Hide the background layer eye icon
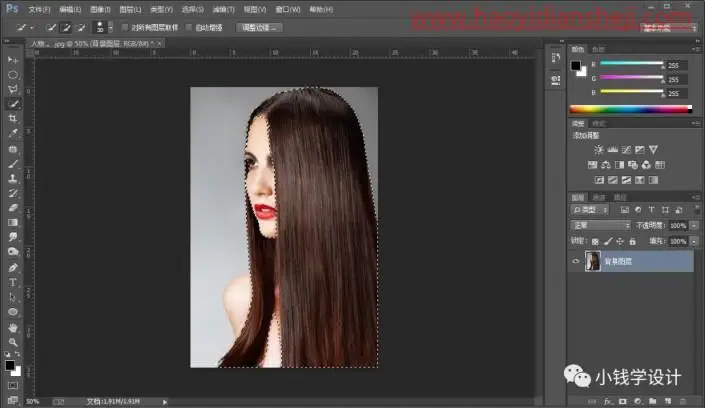Screen dimensions: 705x408 576,261
